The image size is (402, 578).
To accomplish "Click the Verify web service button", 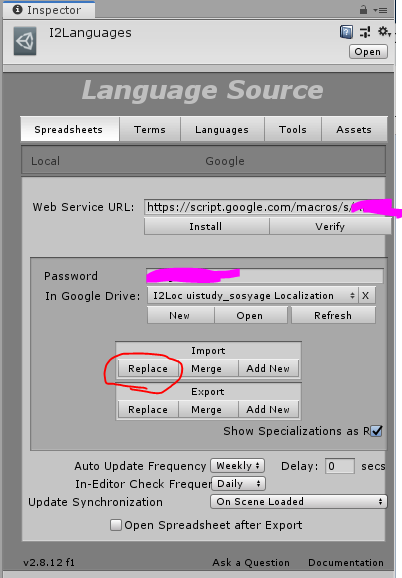I will (331, 226).
